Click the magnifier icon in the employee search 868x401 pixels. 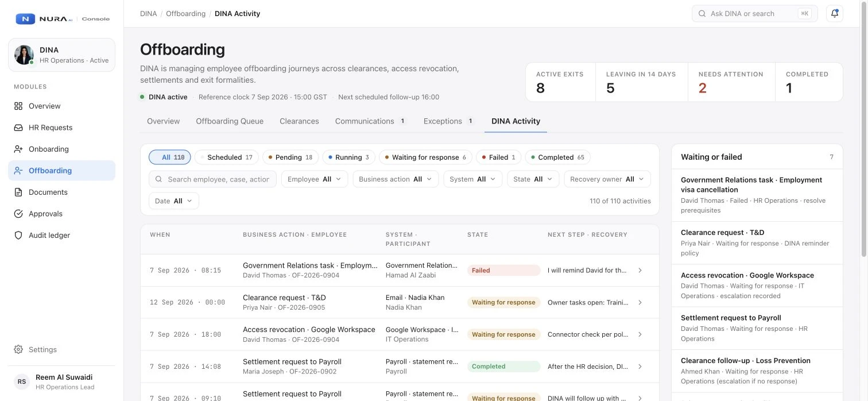click(x=159, y=179)
